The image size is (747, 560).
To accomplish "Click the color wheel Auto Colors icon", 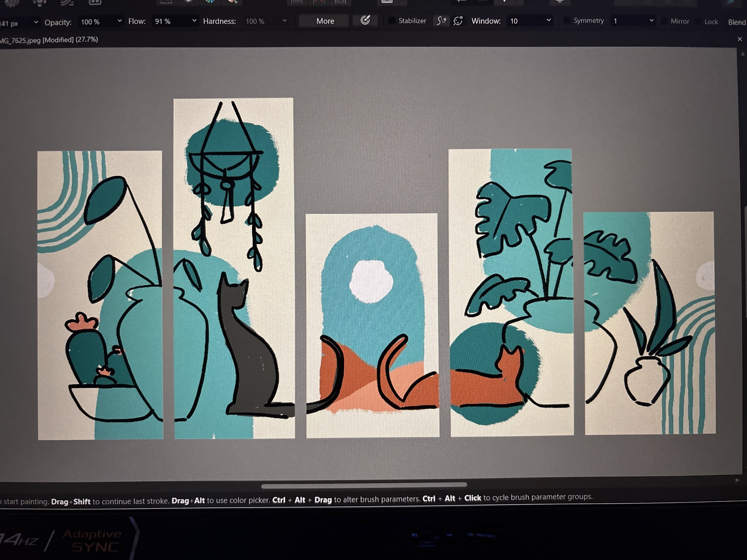I will click(x=210, y=1).
